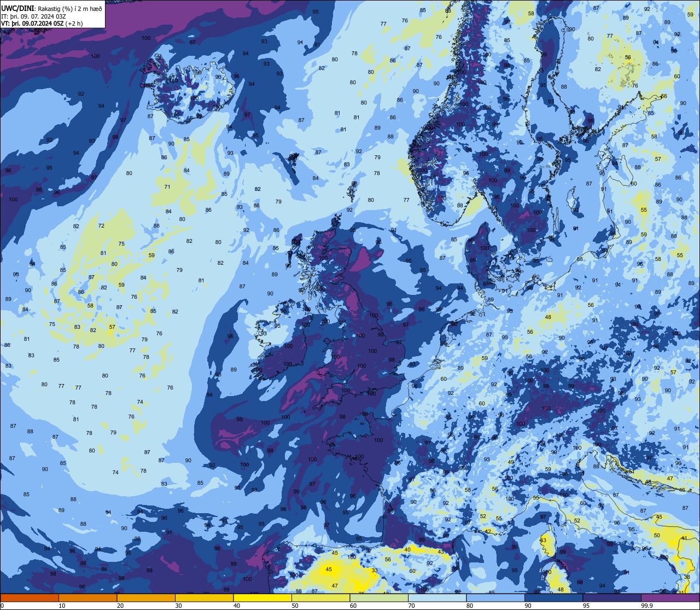Click the bright yellow 40–50 legend swatch
Screen dimensions: 700x610
point(262,598)
